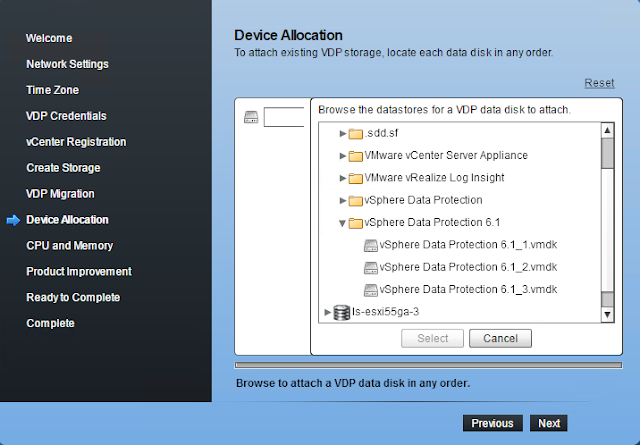Click the disk icon beside the empty field
Screen dimensions: 640x445
pyautogui.click(x=251, y=117)
